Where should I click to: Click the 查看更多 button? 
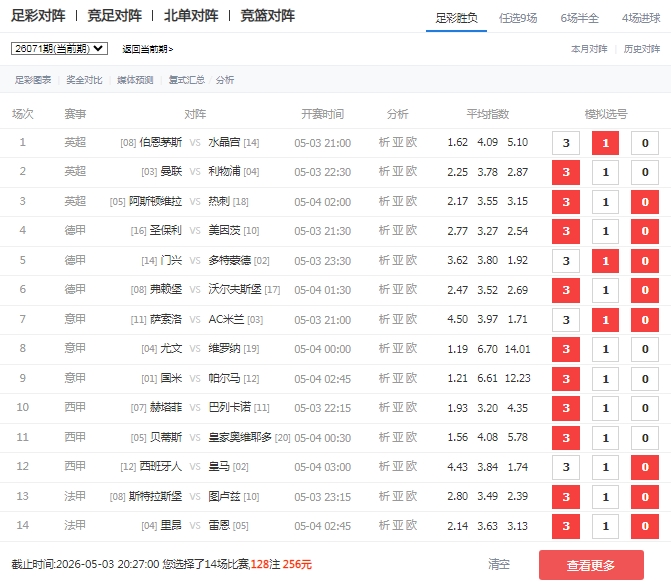591,565
